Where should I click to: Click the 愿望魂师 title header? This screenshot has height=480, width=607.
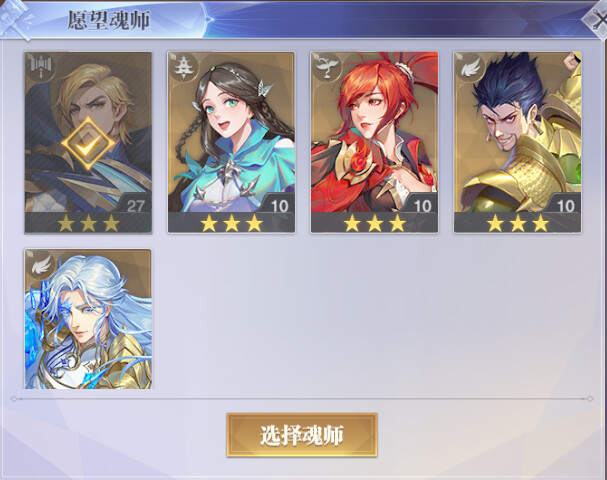108,20
